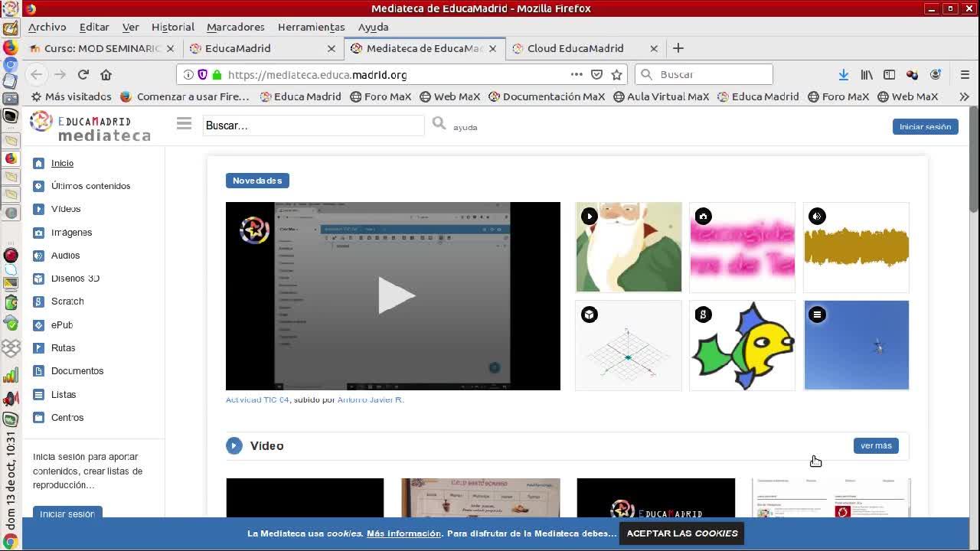Click the Vídeo section play icon
This screenshot has height=551, width=980.
coord(234,445)
